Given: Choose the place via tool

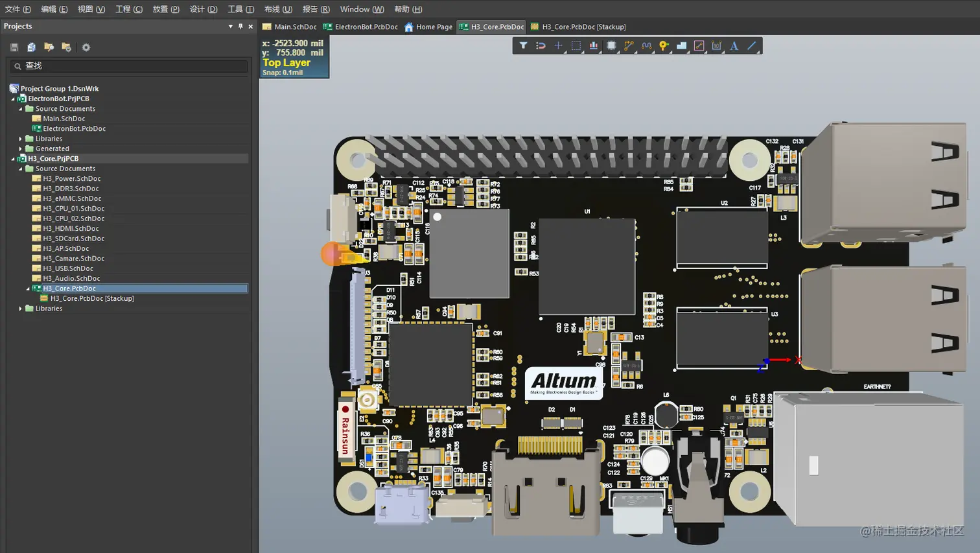Looking at the screenshot, I should (x=664, y=46).
